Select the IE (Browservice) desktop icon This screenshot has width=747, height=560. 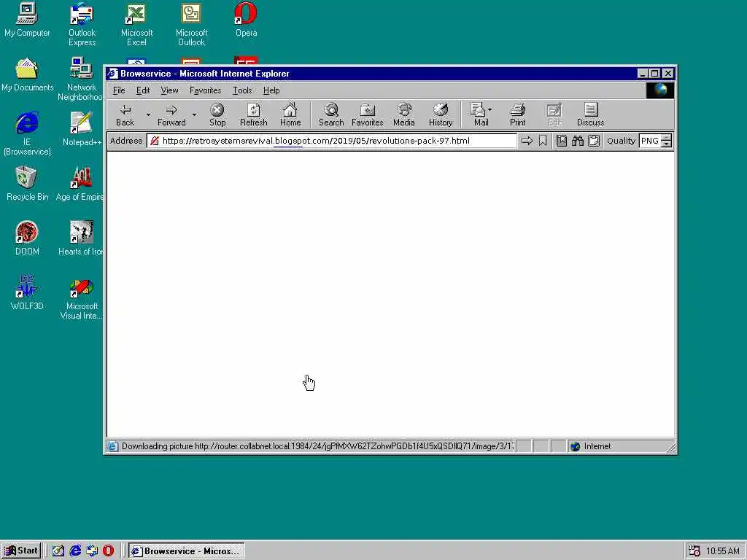click(27, 133)
